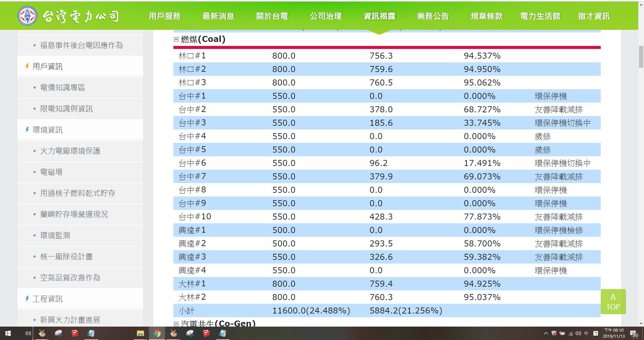Expand the 工程資訊 sidebar category
The width and height of the screenshot is (644, 340).
47,299
